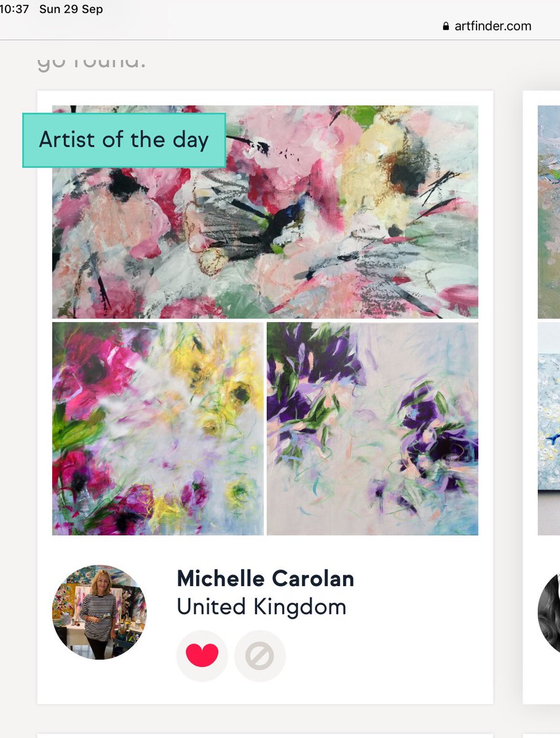Viewport: 560px width, 738px height.
Task: Open the next artist's lower blue painting
Action: [549, 429]
